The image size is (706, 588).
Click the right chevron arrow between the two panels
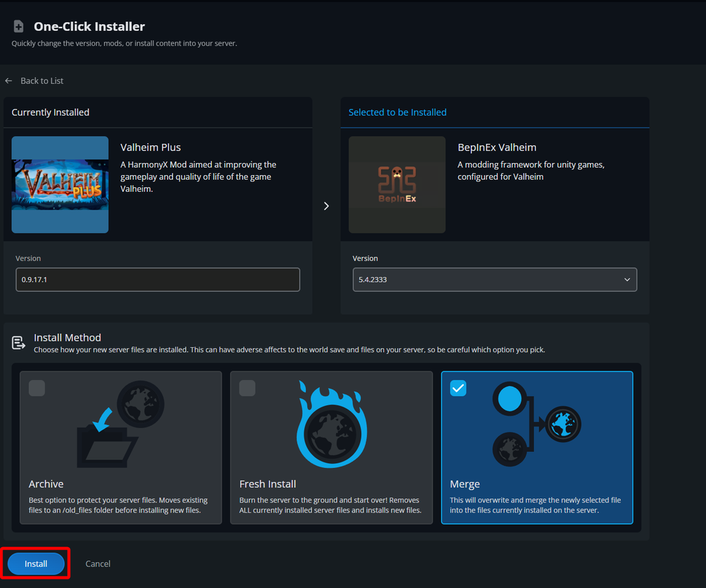(326, 206)
